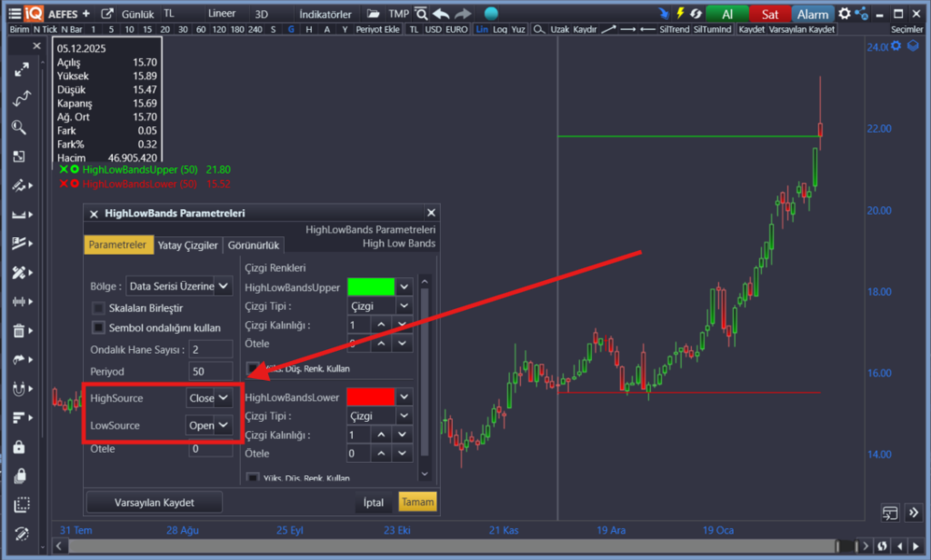
Task: Click the closed padlock icon in left sidebar
Action: pos(19,447)
